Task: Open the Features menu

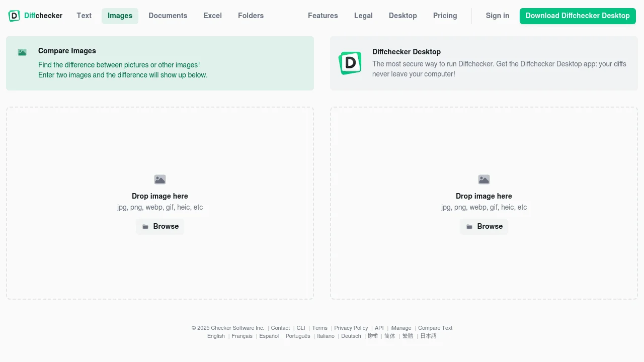Action: coord(323,16)
